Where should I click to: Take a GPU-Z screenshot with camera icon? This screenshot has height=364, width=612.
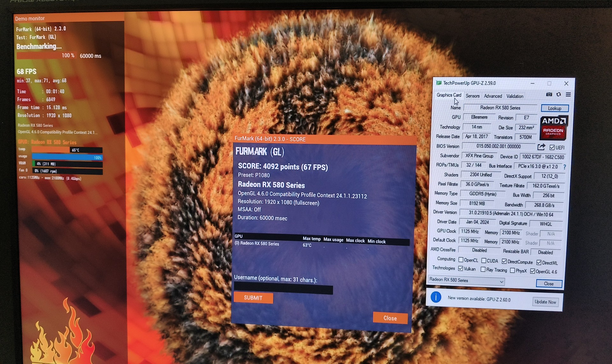549,95
